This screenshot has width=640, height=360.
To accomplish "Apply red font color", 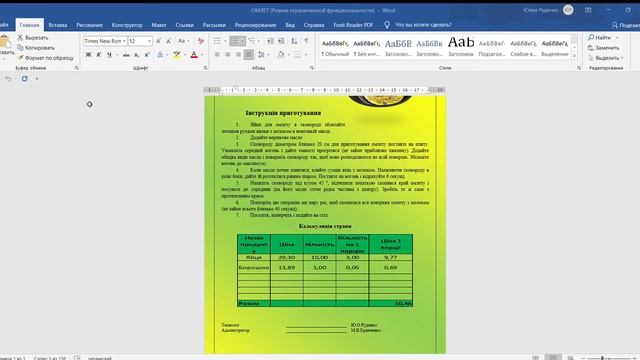I will (194, 55).
